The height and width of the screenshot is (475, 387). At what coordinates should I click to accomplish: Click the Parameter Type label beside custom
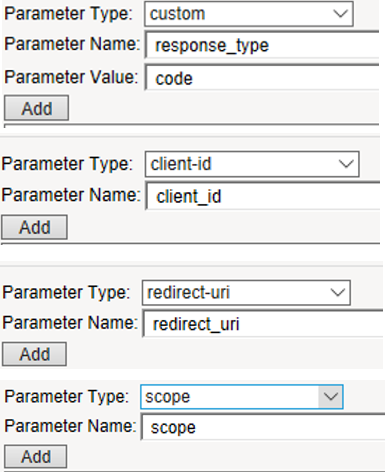[68, 14]
